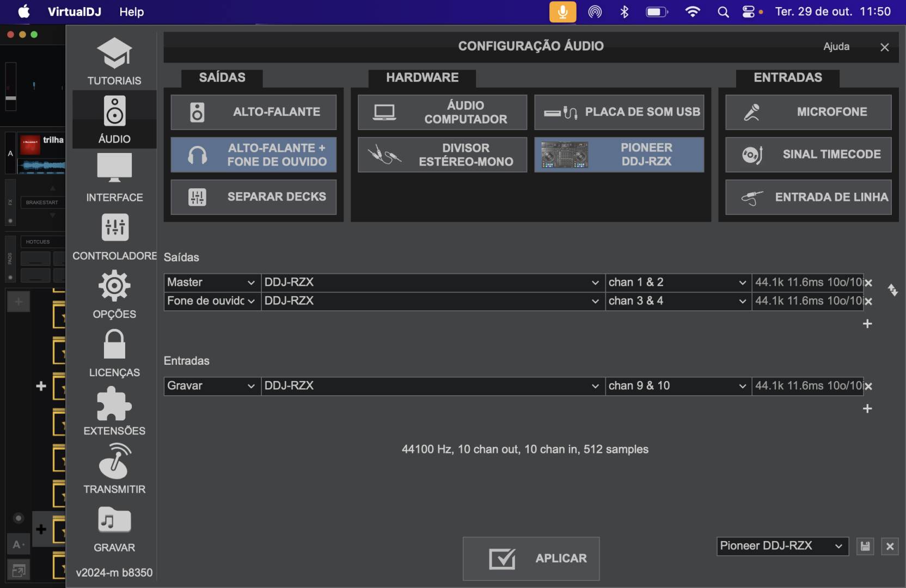Click the microphone indicator in menu bar
Screen dimensions: 906x588
pyautogui.click(x=562, y=12)
